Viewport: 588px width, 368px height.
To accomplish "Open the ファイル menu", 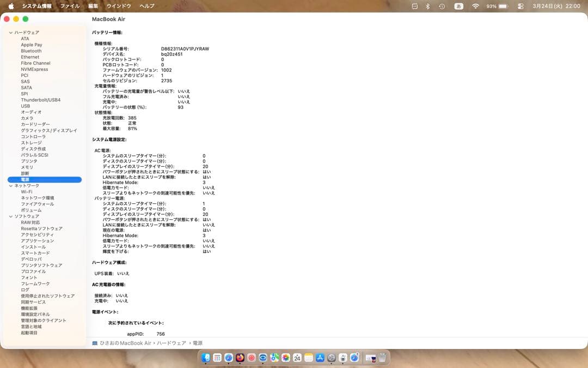I will point(70,6).
